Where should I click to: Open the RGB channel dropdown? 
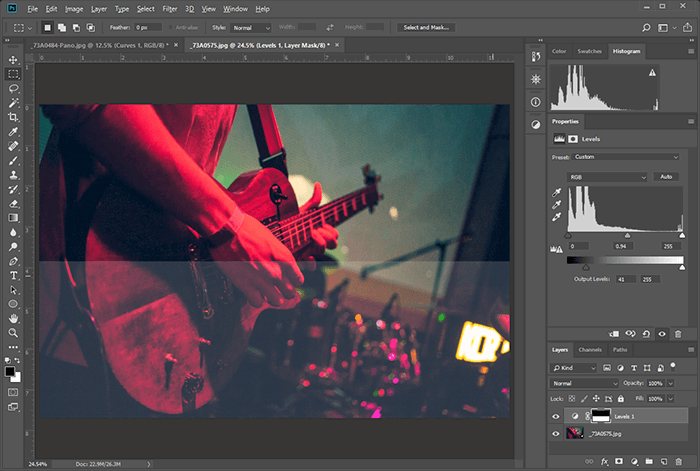(x=607, y=177)
